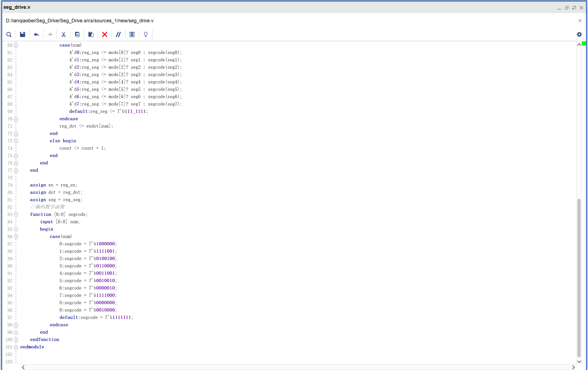Toggle column selection mode icon
The width and height of the screenshot is (588, 370).
pos(132,35)
